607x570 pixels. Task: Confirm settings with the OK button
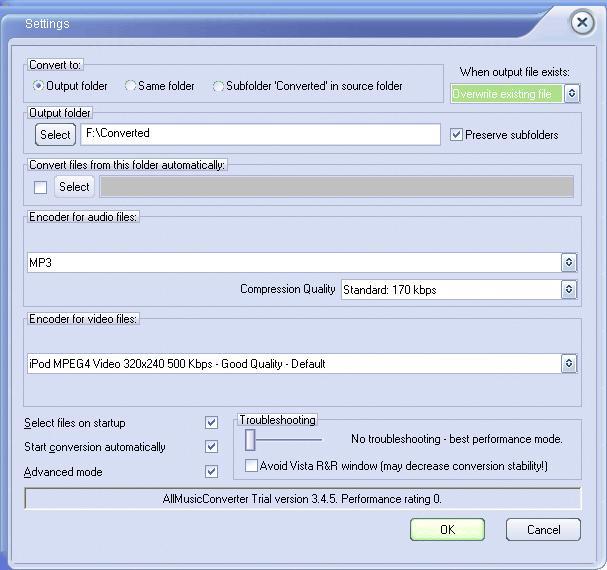[x=448, y=529]
